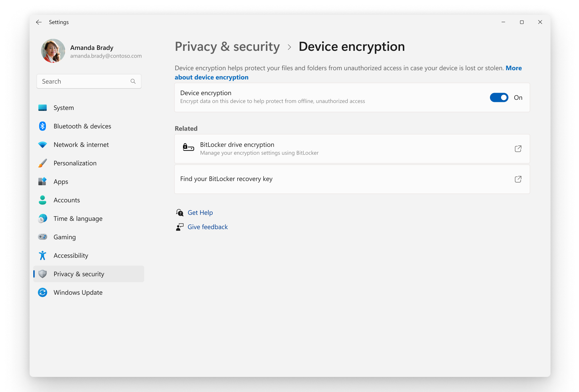This screenshot has height=392, width=579.
Task: Open Time & language settings
Action: coord(89,219)
